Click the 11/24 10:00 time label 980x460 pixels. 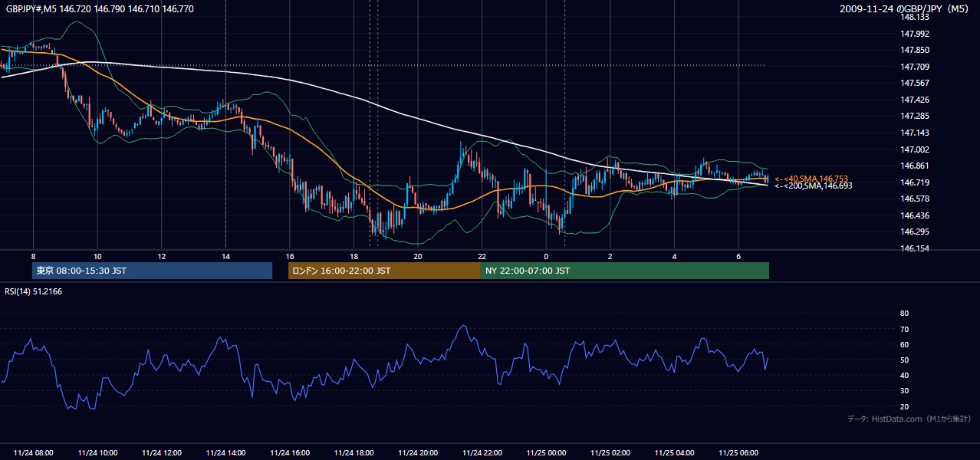(97, 452)
